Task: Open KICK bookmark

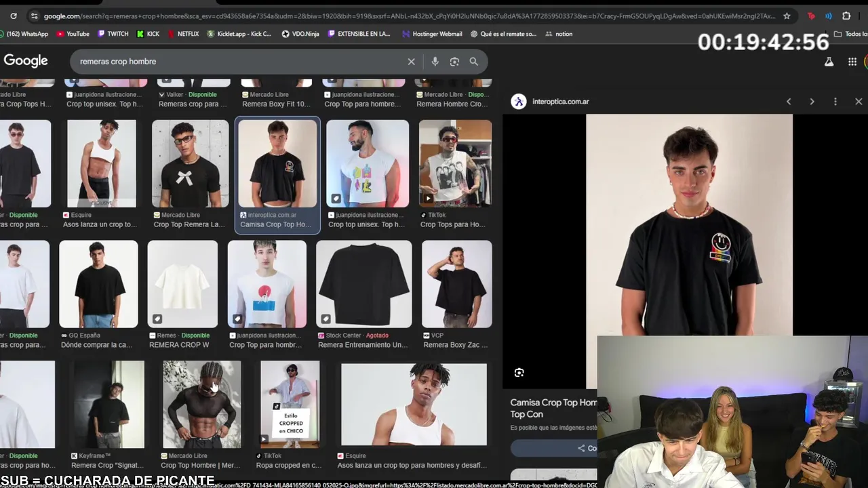Action: click(x=149, y=34)
